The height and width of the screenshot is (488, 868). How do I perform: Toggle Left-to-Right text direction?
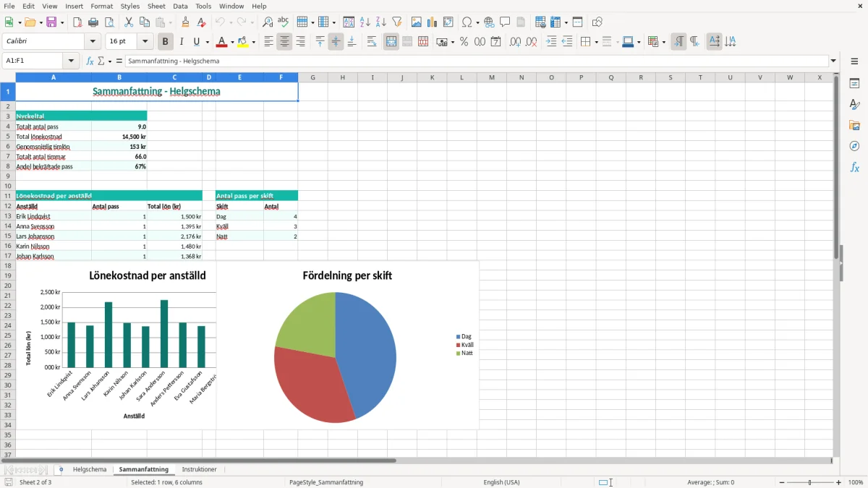pos(678,42)
